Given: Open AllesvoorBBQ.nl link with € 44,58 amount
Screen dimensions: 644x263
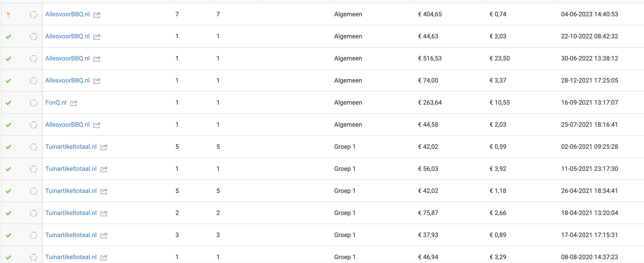Looking at the screenshot, I should (x=67, y=125).
